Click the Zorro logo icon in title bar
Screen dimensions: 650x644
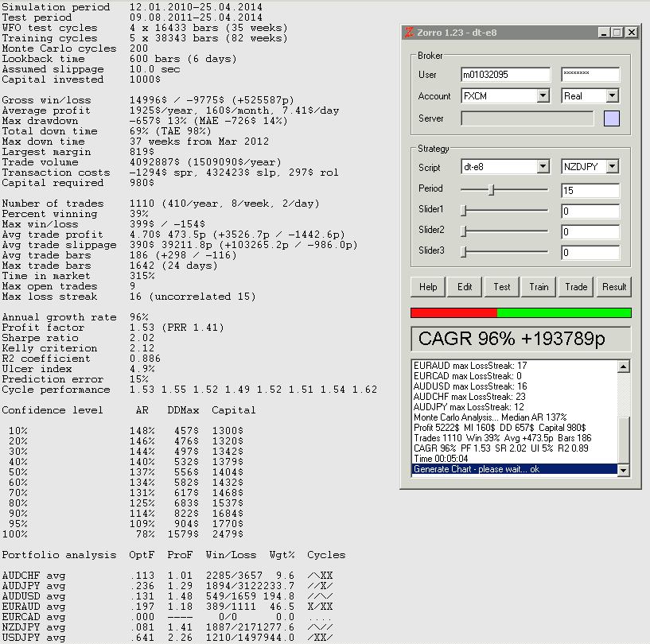point(409,33)
